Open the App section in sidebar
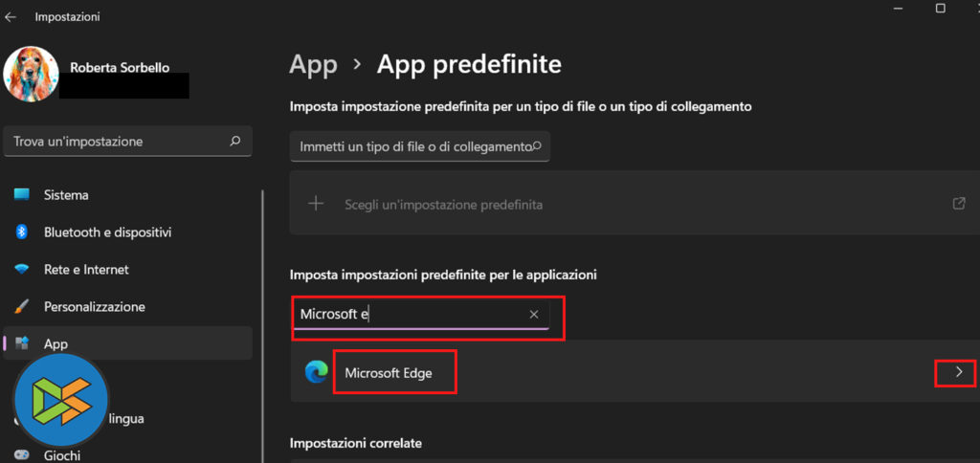This screenshot has height=463, width=980. point(56,343)
